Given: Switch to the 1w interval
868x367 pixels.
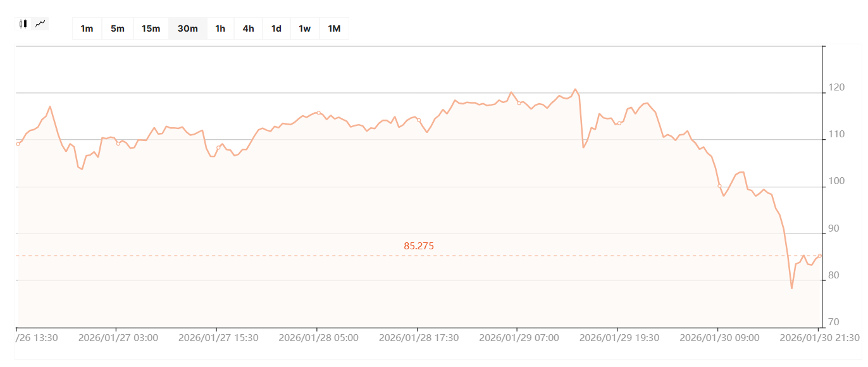Looking at the screenshot, I should 304,28.
